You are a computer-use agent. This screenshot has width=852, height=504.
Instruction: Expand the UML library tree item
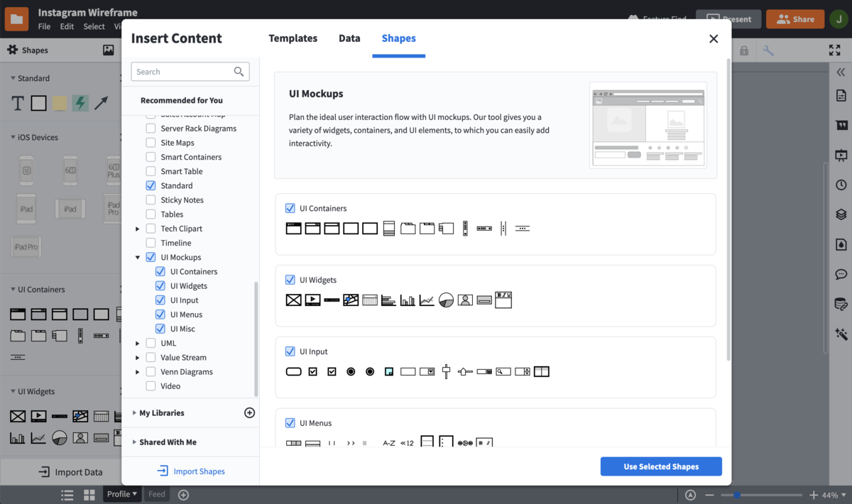tap(138, 343)
